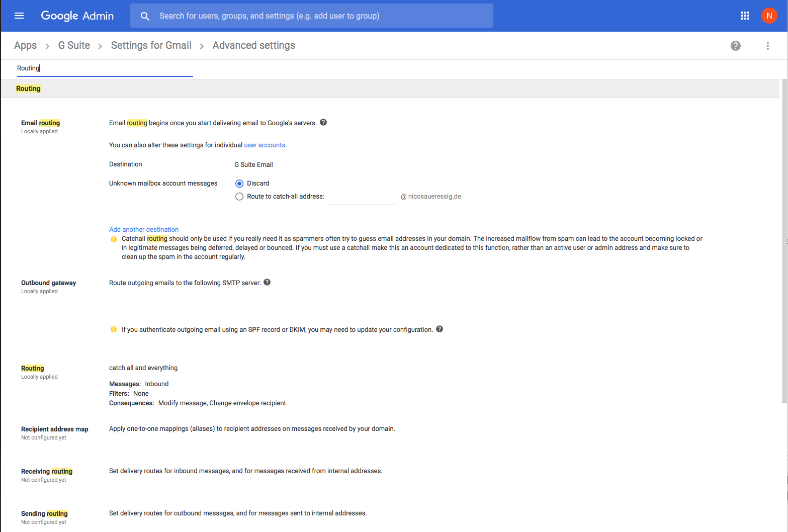The image size is (788, 532).
Task: Open the Receiving routing setting
Action: (x=47, y=471)
